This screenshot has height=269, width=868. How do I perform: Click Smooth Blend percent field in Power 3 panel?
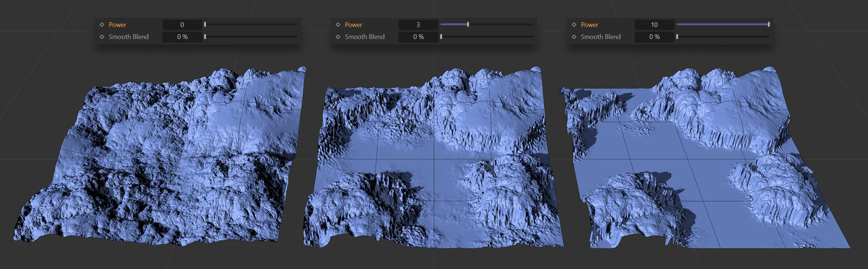pos(418,37)
